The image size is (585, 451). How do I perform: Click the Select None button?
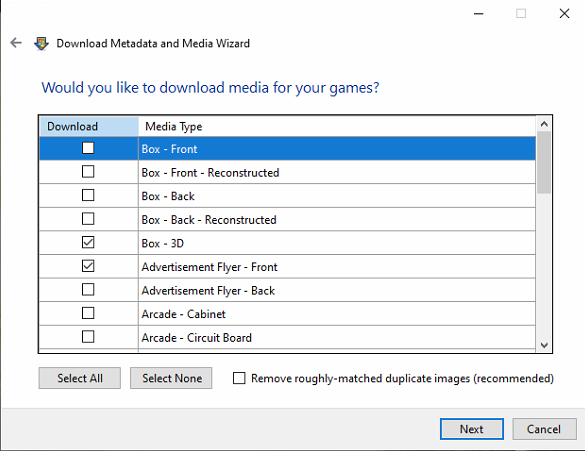pyautogui.click(x=171, y=378)
